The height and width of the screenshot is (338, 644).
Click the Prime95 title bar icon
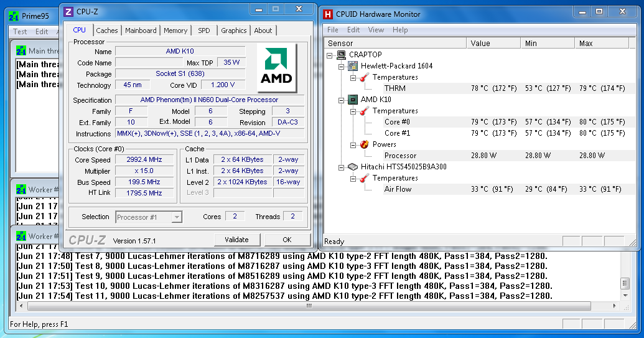click(14, 16)
